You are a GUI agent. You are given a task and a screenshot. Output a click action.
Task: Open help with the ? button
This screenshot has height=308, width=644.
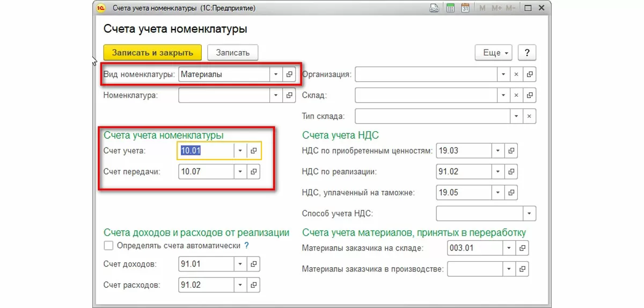[528, 53]
